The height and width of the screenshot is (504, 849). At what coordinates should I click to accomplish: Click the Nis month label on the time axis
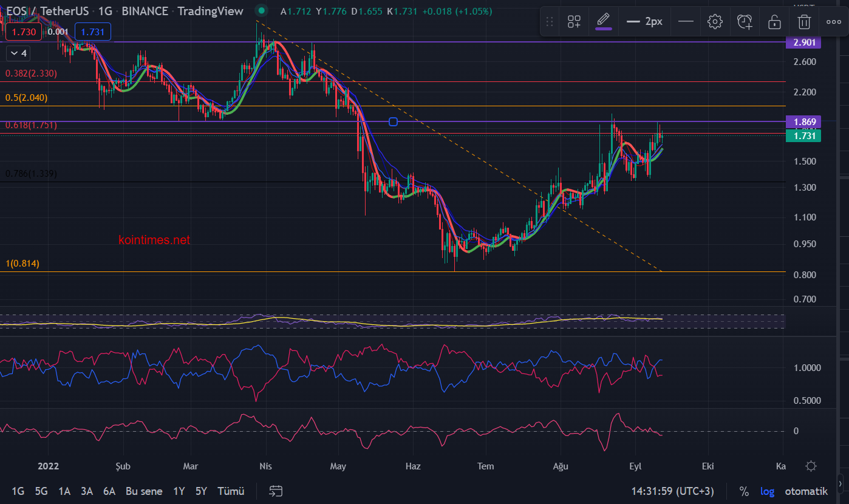265,466
